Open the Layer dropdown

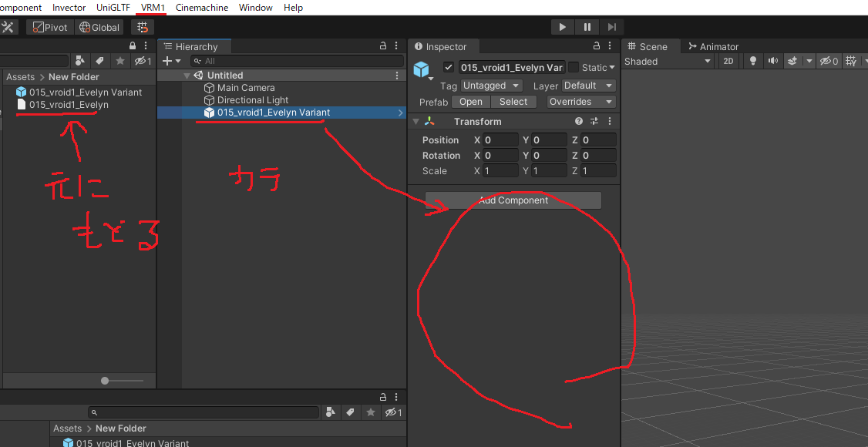(589, 86)
